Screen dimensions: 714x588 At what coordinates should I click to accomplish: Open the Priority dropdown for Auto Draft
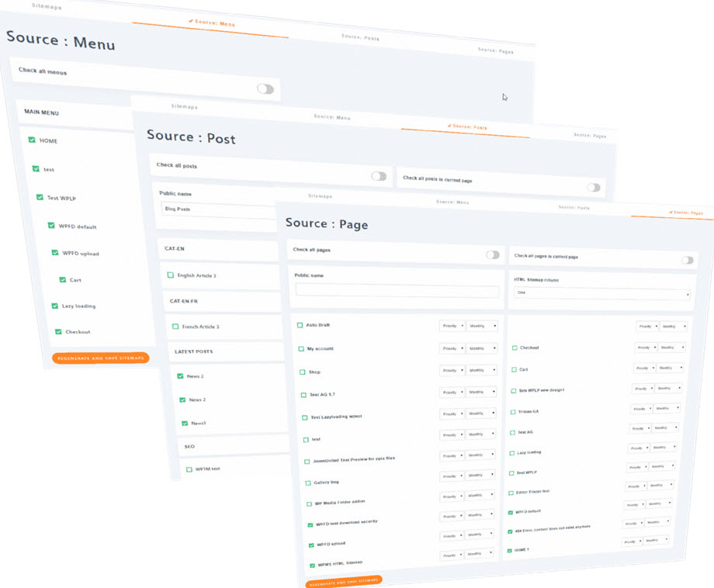[x=452, y=326]
